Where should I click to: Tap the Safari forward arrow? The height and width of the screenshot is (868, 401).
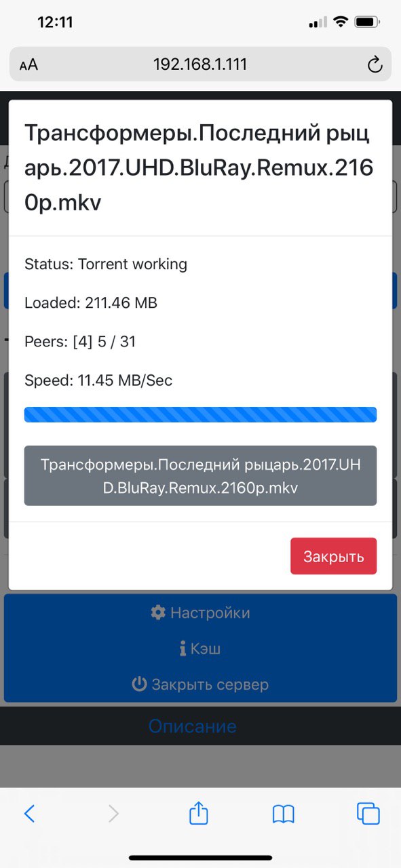113,813
